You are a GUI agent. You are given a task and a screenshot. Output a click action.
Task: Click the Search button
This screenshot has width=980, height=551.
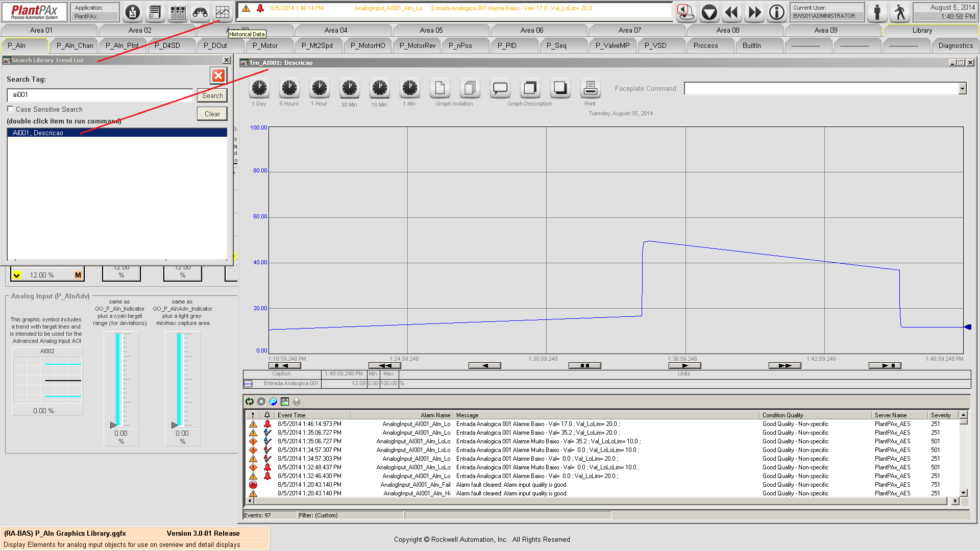pos(212,95)
